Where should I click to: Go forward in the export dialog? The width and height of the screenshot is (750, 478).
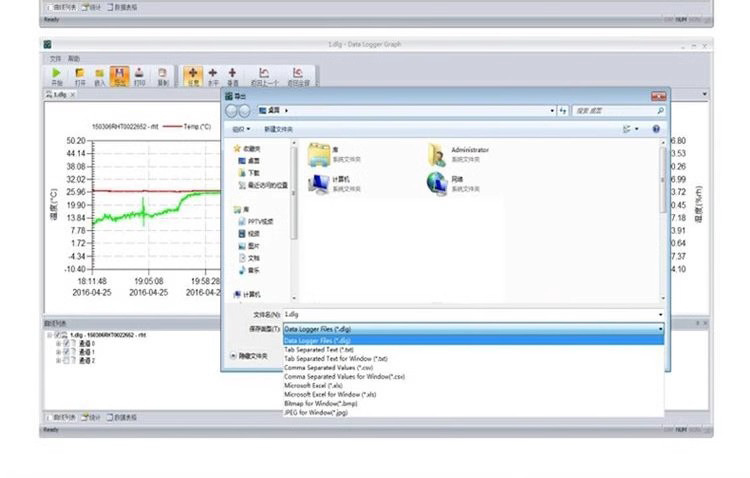[244, 111]
